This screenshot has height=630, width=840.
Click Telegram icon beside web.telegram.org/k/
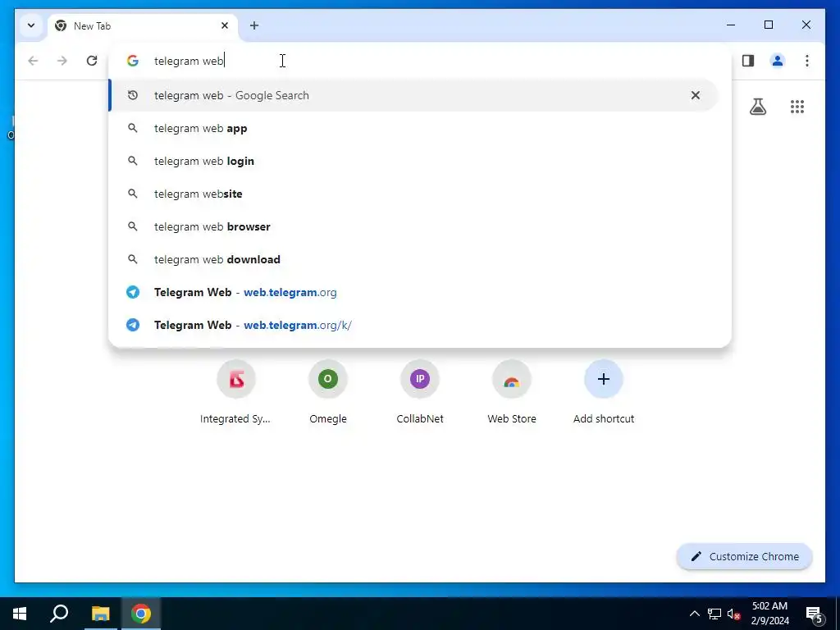pyautogui.click(x=132, y=325)
